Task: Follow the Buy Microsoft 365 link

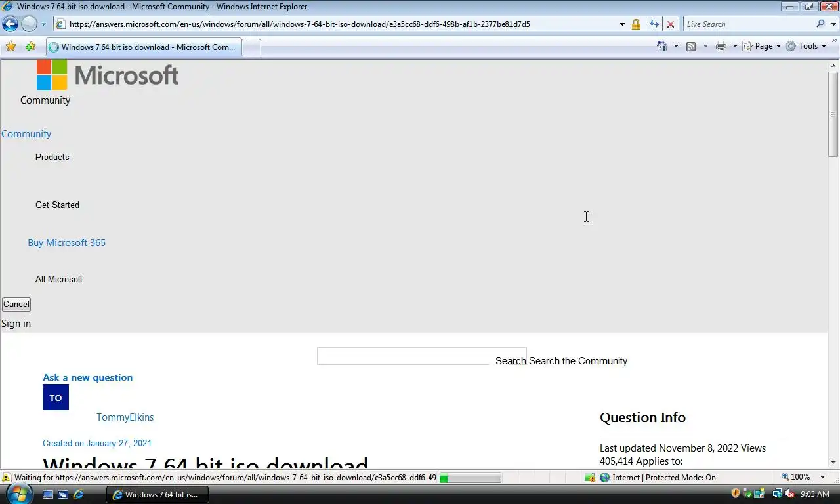Action: [x=66, y=243]
